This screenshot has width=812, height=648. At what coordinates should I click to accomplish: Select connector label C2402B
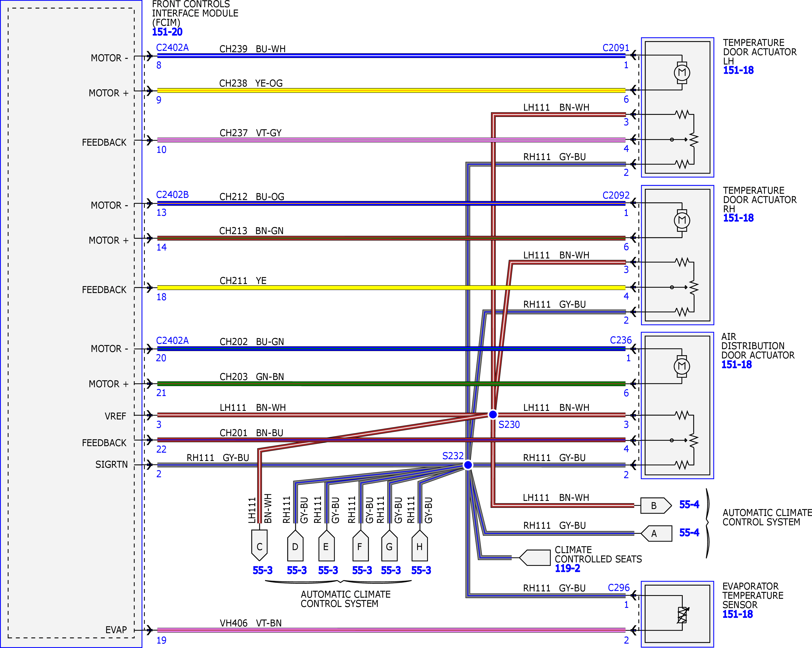pyautogui.click(x=172, y=195)
